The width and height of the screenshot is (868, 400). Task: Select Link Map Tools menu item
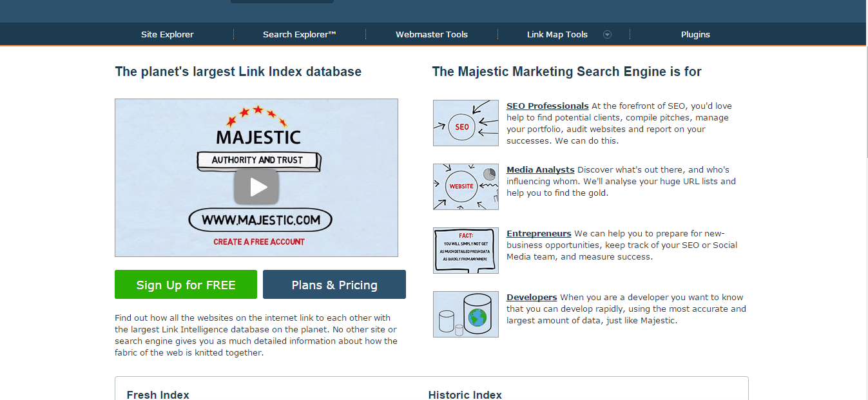coord(557,35)
